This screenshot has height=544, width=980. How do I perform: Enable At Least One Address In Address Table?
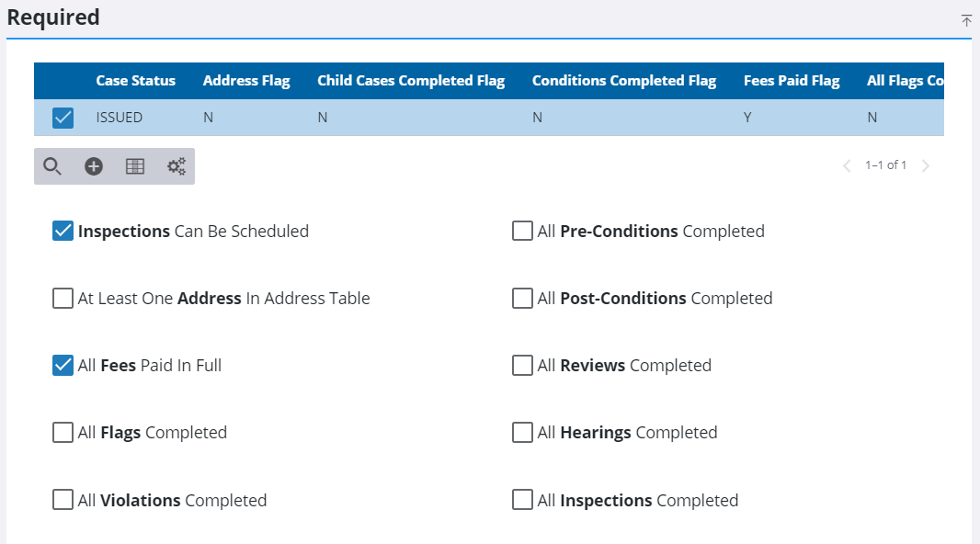click(63, 299)
